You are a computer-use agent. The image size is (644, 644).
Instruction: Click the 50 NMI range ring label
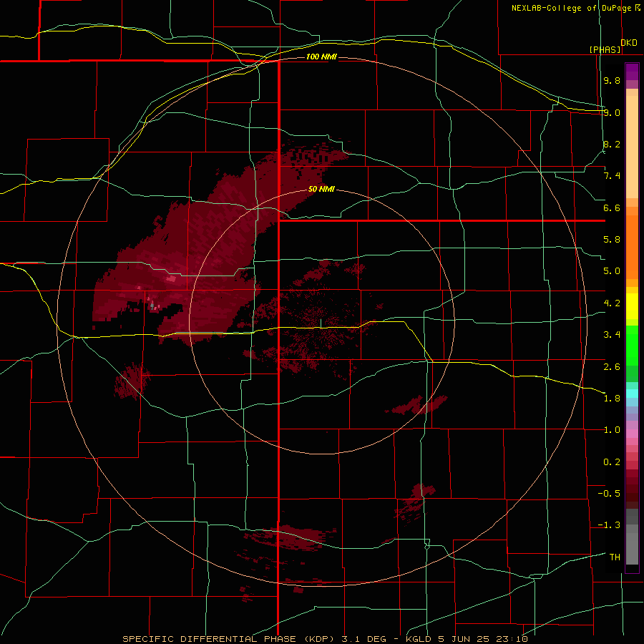[x=321, y=189]
